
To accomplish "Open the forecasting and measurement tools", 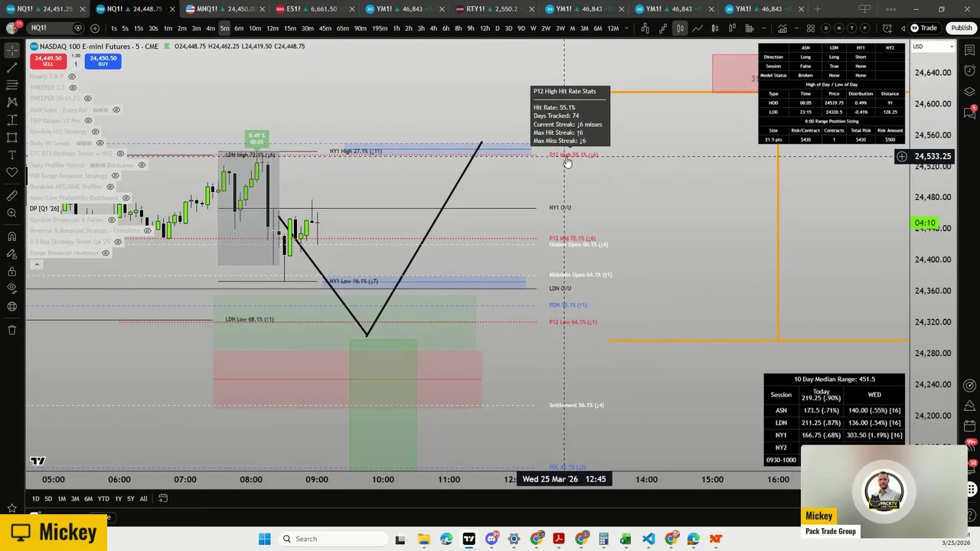I will (x=12, y=120).
